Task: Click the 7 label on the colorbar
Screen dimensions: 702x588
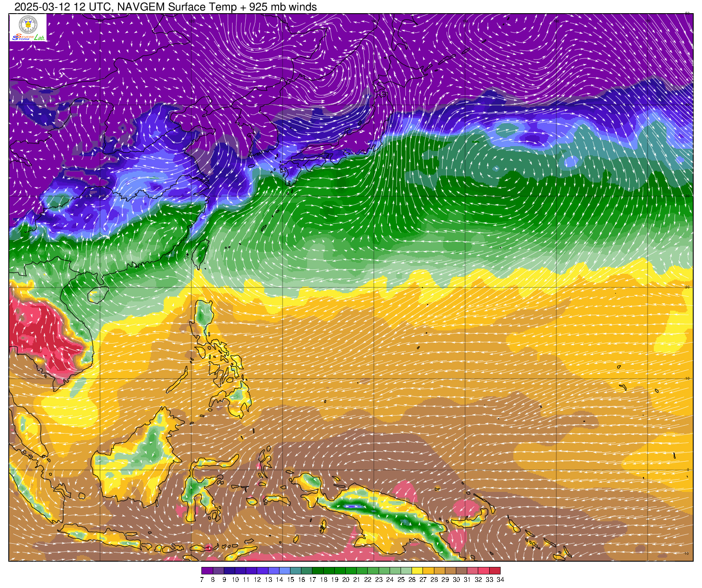Action: 202,580
